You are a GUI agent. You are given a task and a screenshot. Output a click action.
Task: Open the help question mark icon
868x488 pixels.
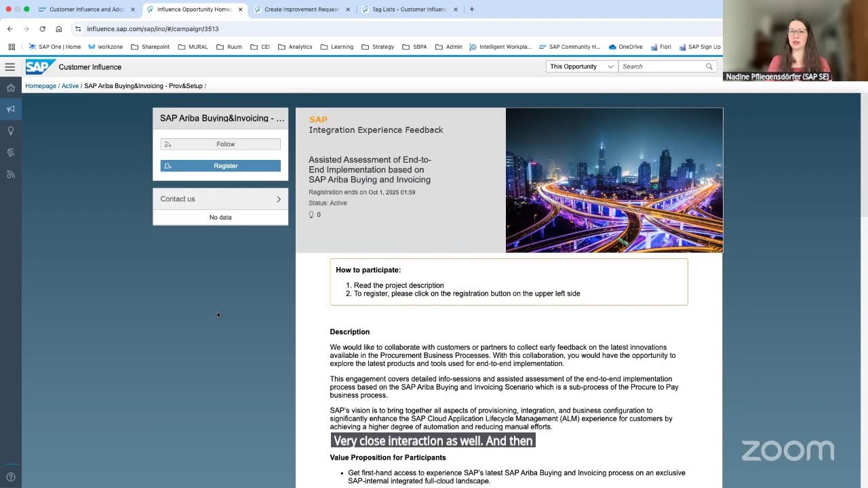tap(11, 476)
